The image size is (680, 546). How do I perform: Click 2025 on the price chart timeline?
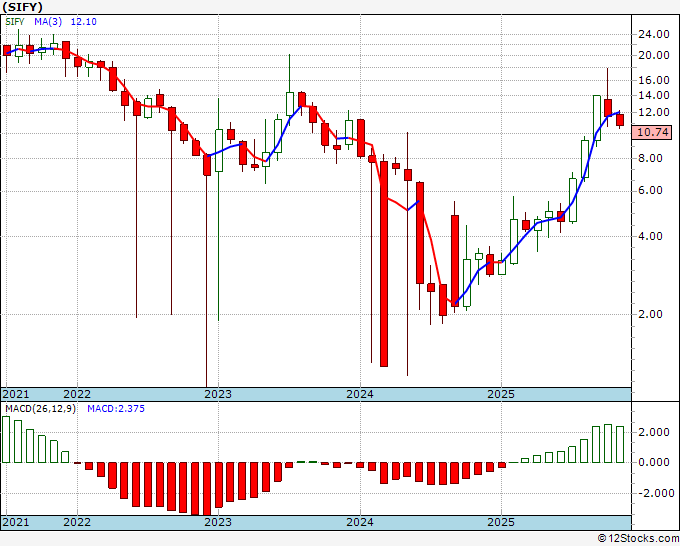coord(501,394)
